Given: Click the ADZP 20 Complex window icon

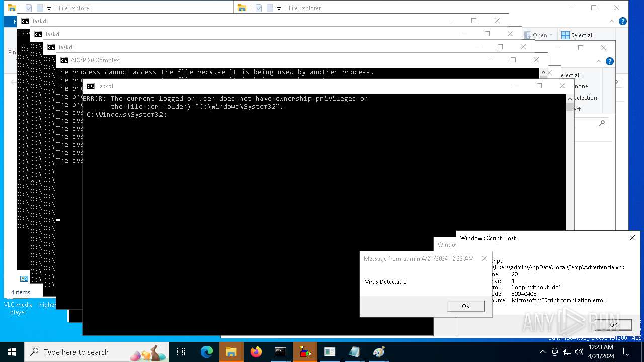Looking at the screenshot, I should pos(64,60).
